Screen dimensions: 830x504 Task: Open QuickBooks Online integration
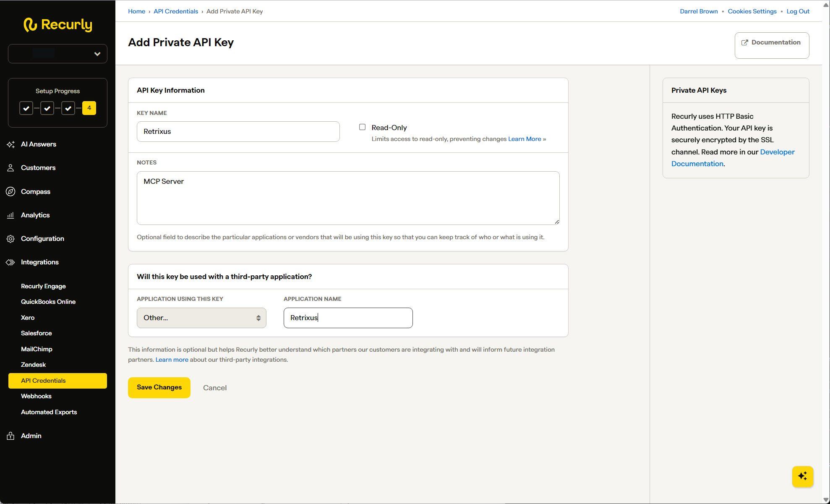click(48, 302)
